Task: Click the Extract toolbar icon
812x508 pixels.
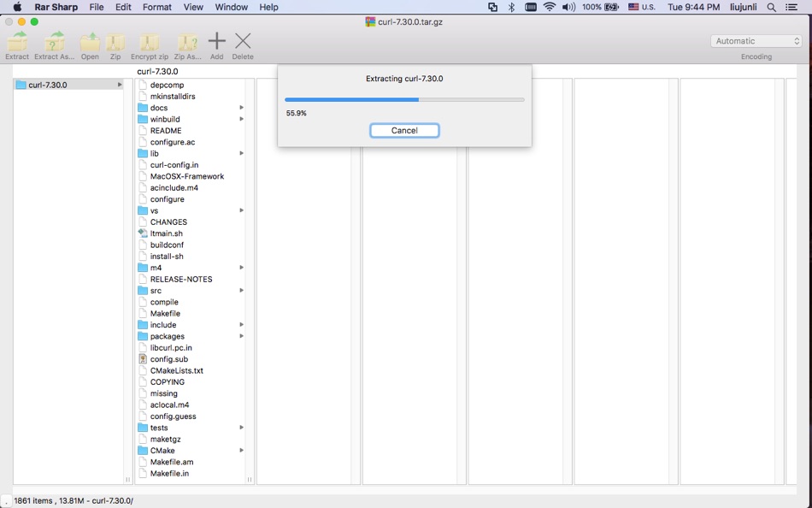Action: 17,41
